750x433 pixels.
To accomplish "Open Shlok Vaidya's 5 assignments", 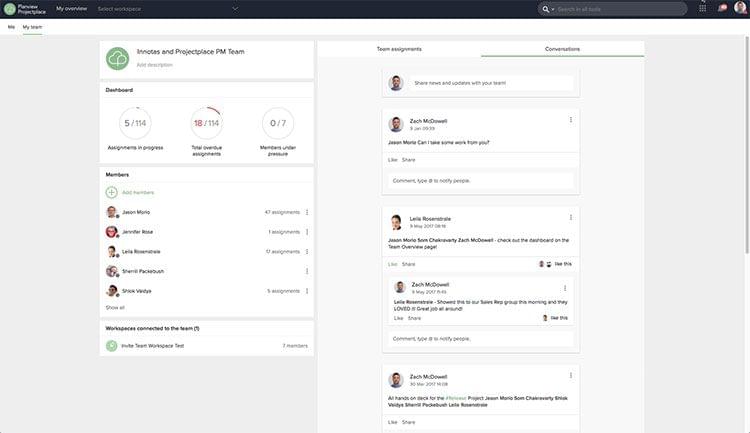I will (x=284, y=291).
